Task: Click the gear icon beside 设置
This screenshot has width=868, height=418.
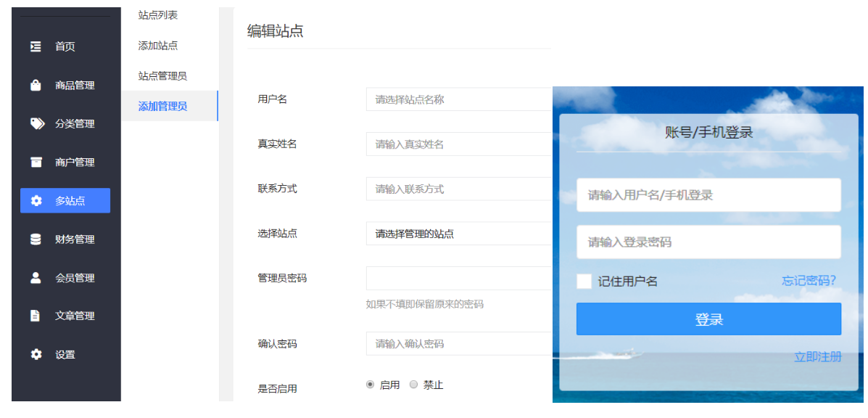Action: pyautogui.click(x=36, y=354)
